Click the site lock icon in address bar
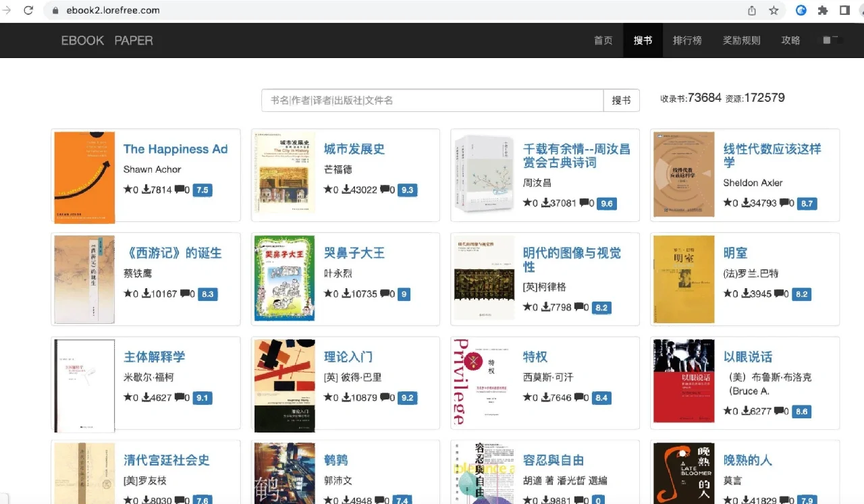The width and height of the screenshot is (864, 504). pos(55,10)
